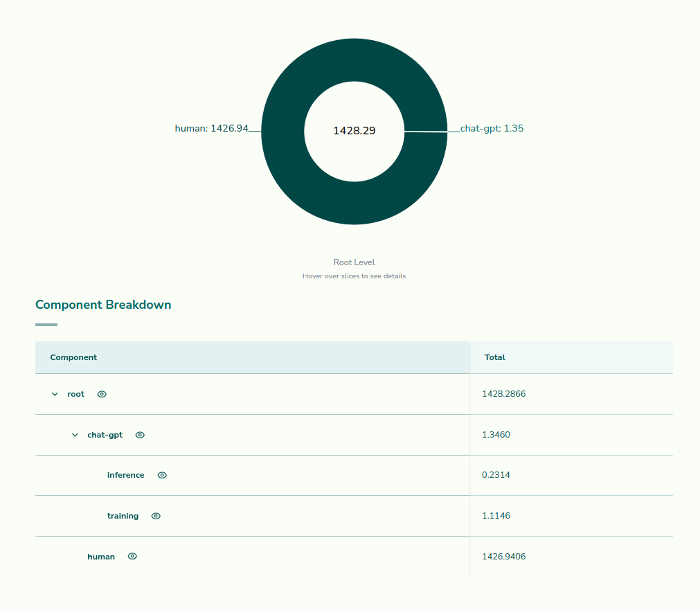Screen dimensions: 700x610
Task: Click the total value 1.1146
Action: (496, 516)
